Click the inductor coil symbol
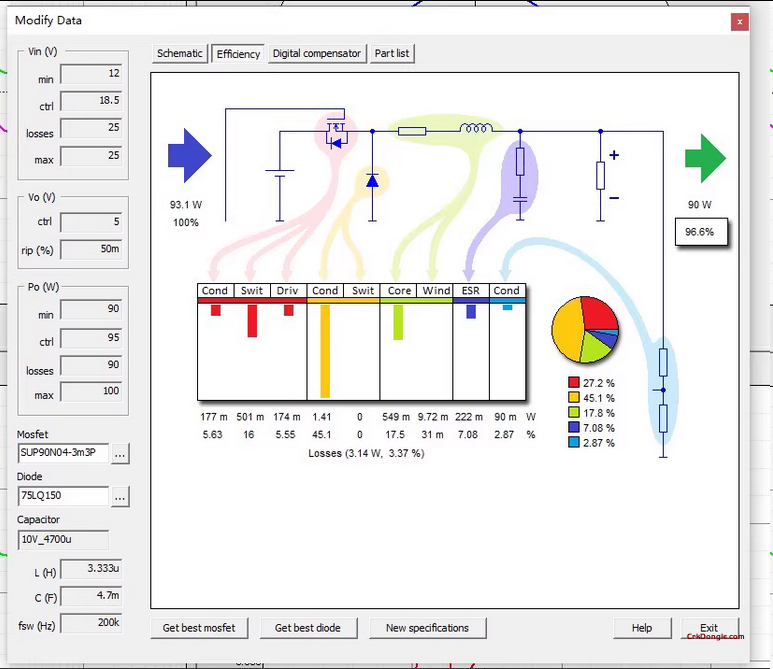The image size is (773, 669). tap(475, 129)
